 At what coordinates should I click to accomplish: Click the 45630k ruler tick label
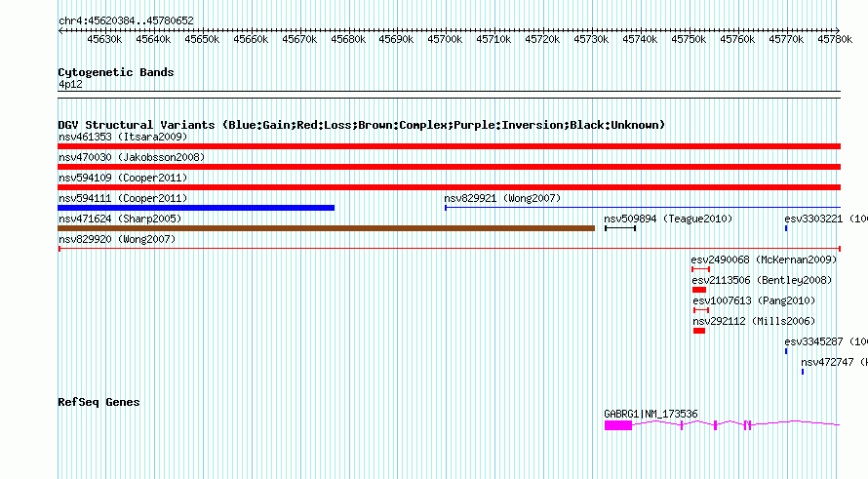(104, 40)
